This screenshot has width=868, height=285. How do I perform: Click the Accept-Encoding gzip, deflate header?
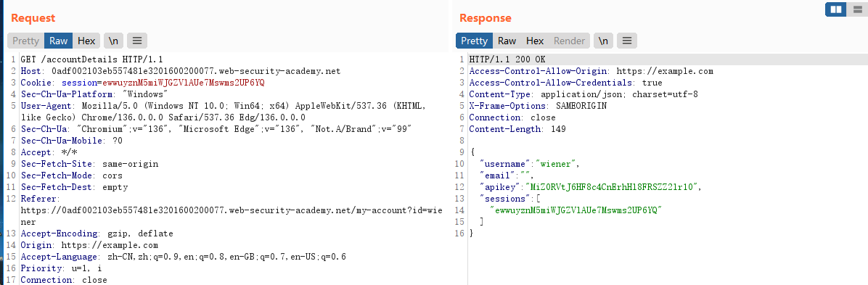(97, 234)
